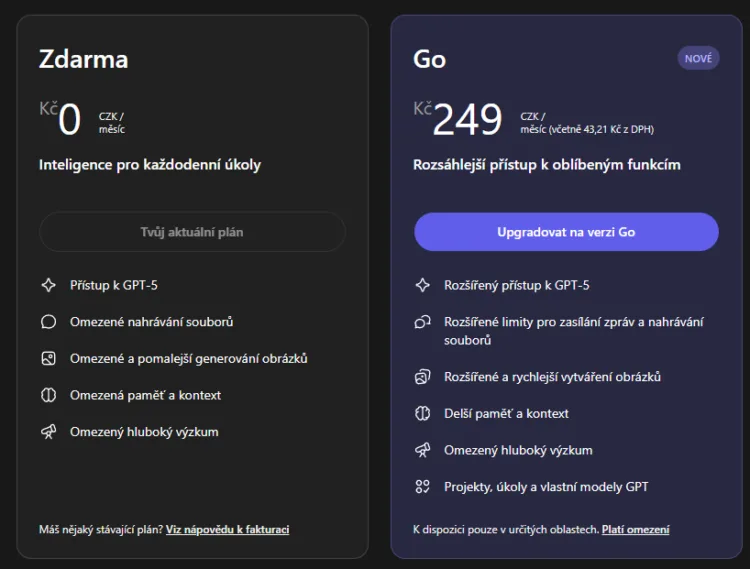Click the text Inteligence pro každodenní úkoly

click(x=150, y=165)
